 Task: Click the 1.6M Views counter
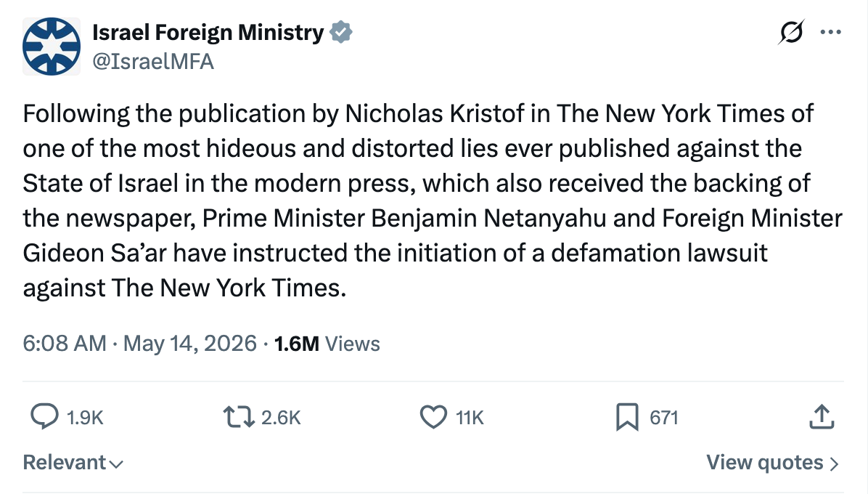pyautogui.click(x=327, y=344)
